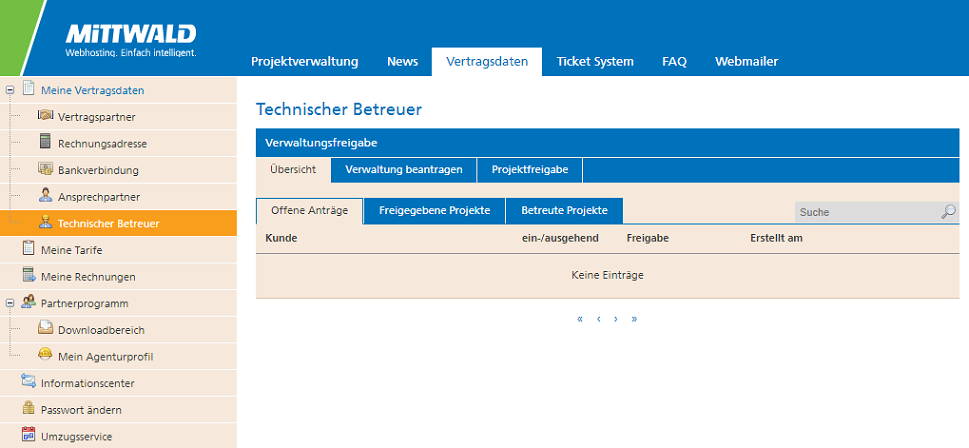The image size is (969, 448).
Task: Click the search magnifier icon
Action: (x=948, y=211)
